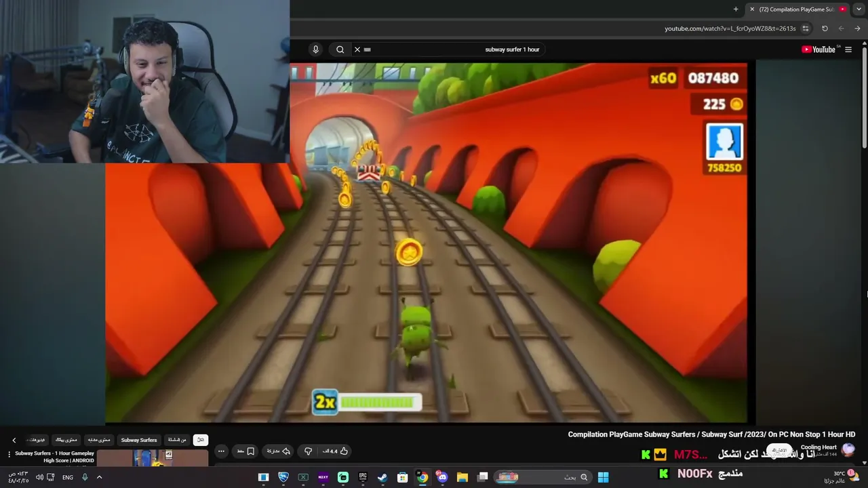Expand the tab search chevron in Chrome
This screenshot has height=488, width=868.
(x=859, y=9)
